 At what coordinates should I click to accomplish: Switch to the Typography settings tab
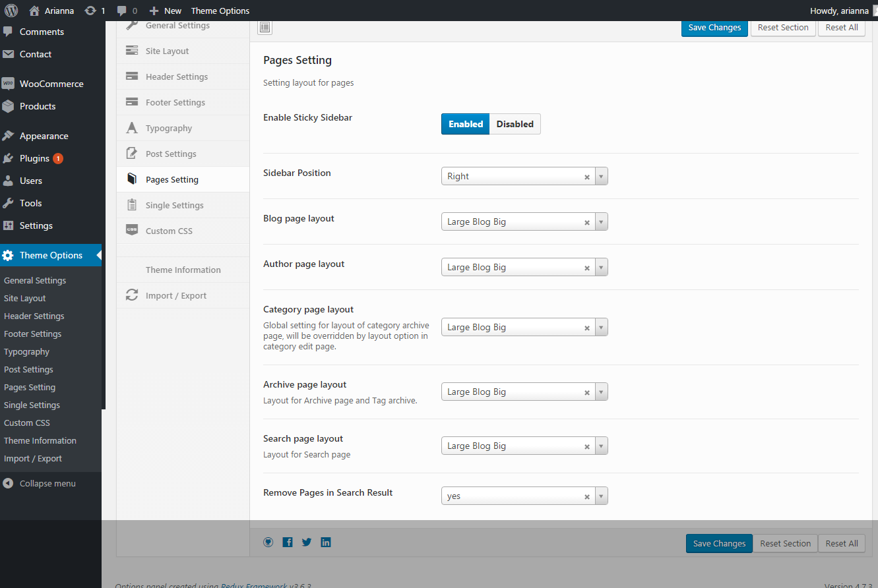(169, 129)
